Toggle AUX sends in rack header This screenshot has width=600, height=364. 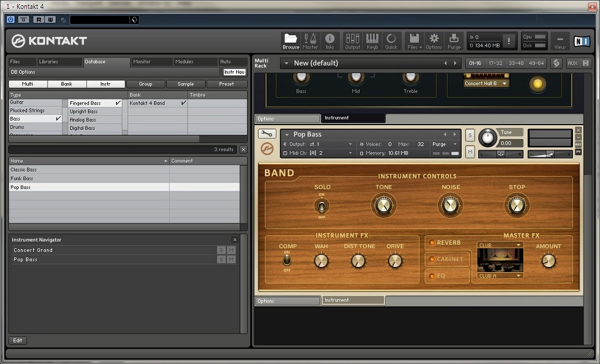(x=572, y=63)
